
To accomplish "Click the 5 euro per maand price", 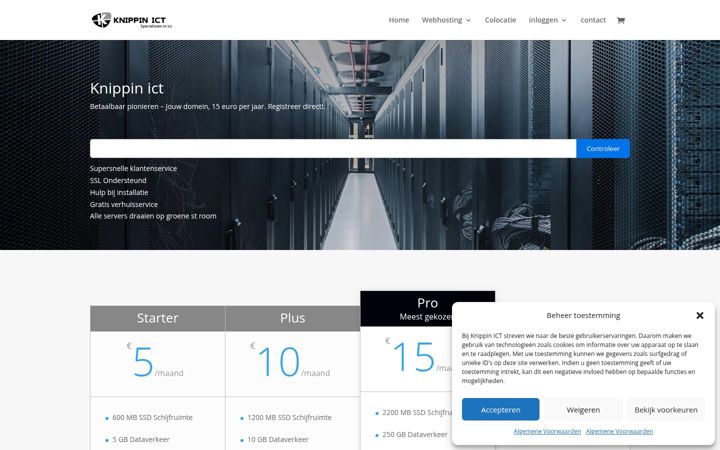I will click(x=155, y=362).
